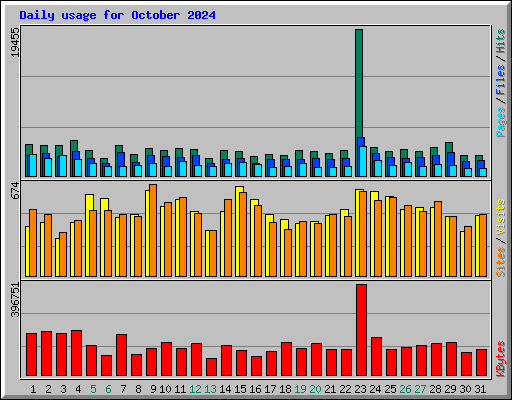512x400 pixels.
Task: Click the orange 'Sites' legend label
Action: 500,262
